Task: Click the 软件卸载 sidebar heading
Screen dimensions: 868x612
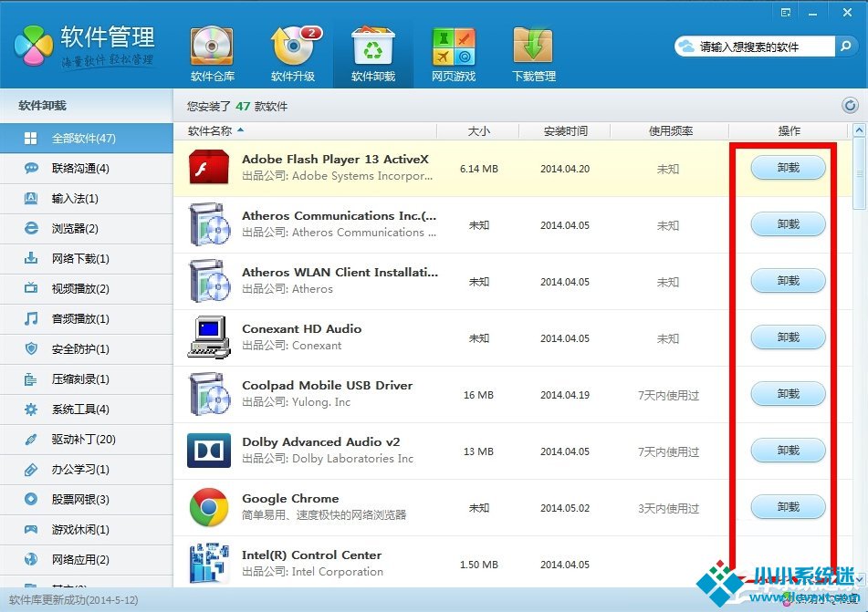Action: pos(42,106)
